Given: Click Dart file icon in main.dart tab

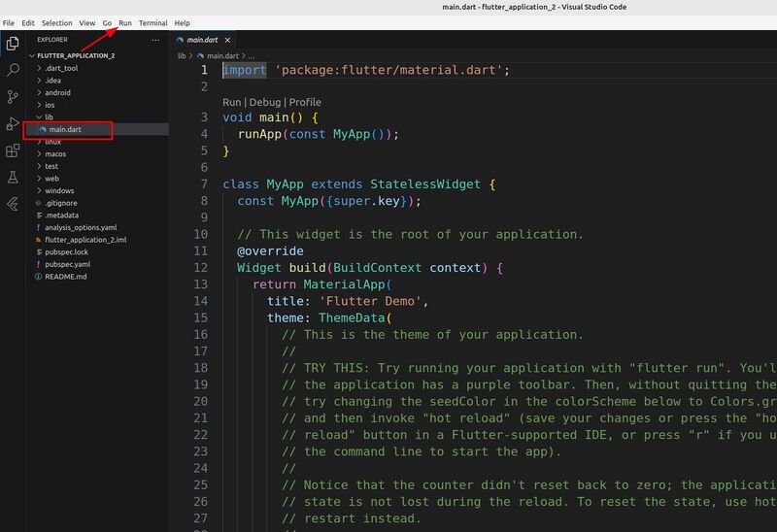Looking at the screenshot, I should click(x=181, y=40).
